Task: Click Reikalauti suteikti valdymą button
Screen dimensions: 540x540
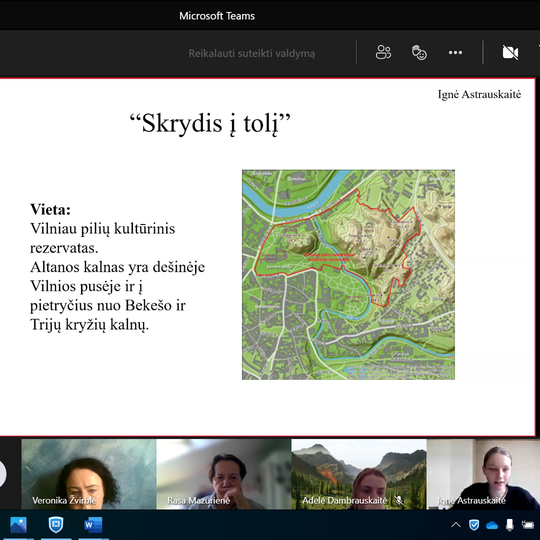Action: click(251, 53)
